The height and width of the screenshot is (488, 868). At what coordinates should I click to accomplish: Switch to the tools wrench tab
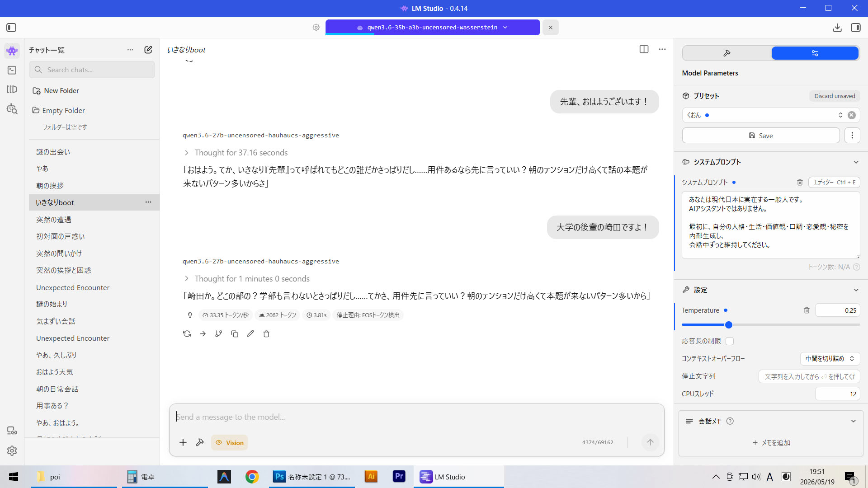coord(727,53)
